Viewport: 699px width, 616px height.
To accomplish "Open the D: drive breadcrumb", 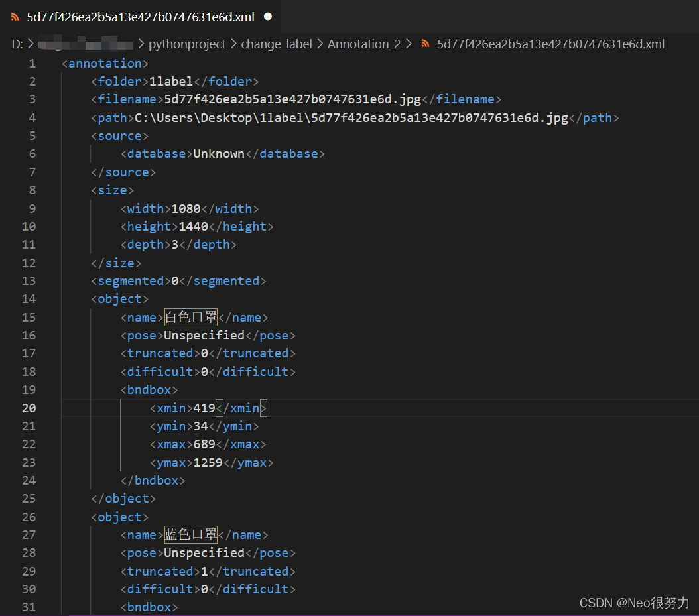I will (x=17, y=44).
